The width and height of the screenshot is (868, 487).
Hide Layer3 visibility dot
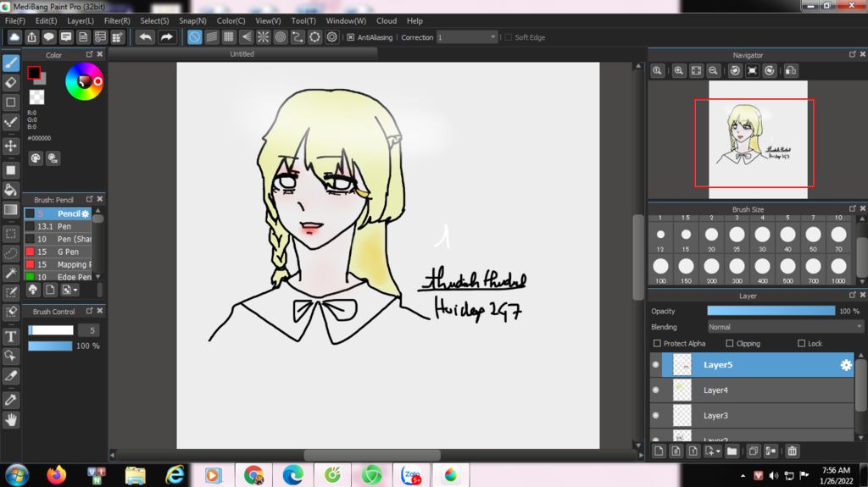[656, 416]
